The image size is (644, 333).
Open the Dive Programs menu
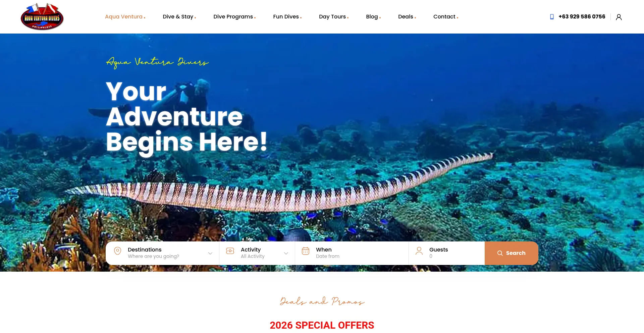click(x=234, y=17)
